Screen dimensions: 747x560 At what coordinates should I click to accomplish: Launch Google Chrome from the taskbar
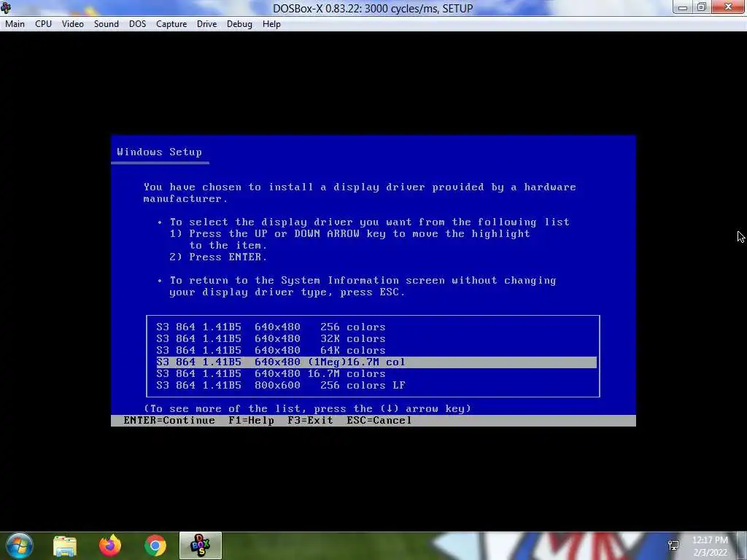[155, 545]
